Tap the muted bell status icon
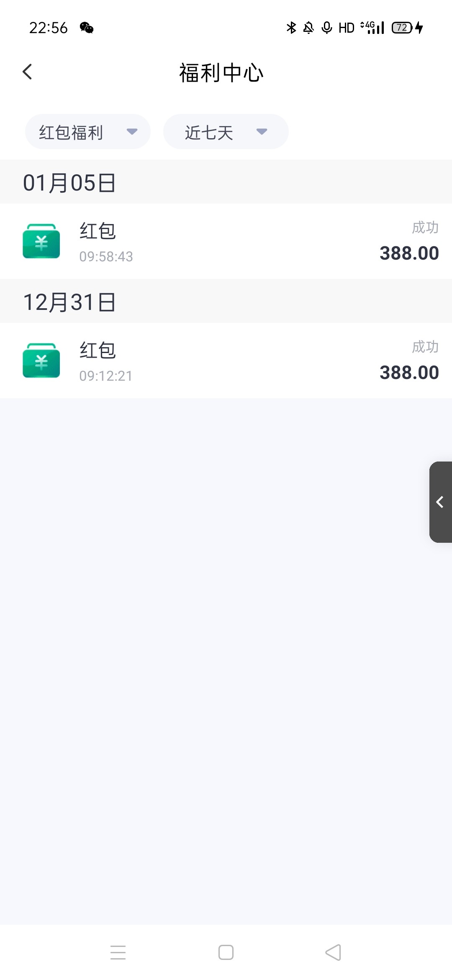 [308, 28]
